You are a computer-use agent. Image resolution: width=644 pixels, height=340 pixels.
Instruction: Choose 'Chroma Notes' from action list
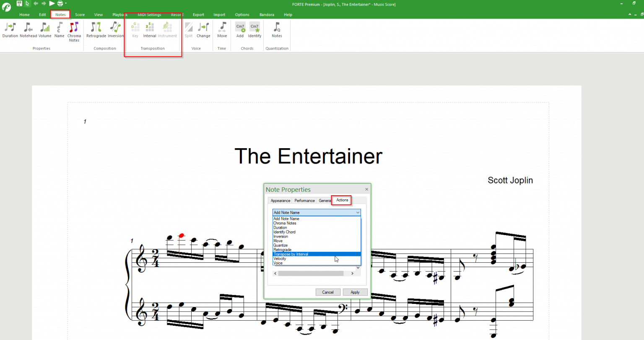(x=317, y=223)
